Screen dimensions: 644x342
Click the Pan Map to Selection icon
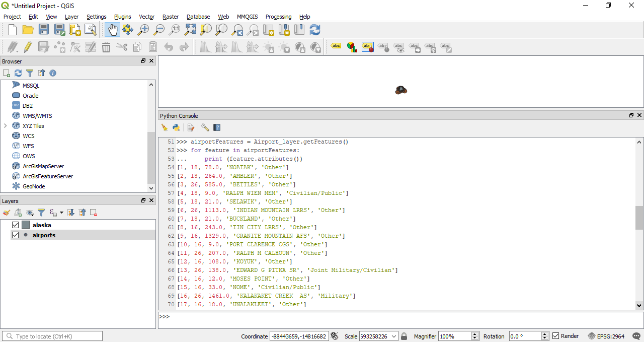(x=127, y=30)
